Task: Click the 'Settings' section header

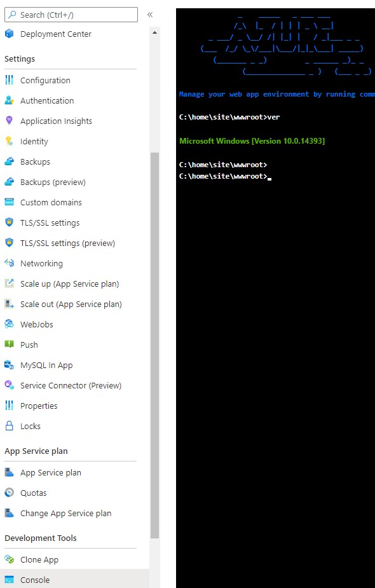Action: [x=20, y=59]
